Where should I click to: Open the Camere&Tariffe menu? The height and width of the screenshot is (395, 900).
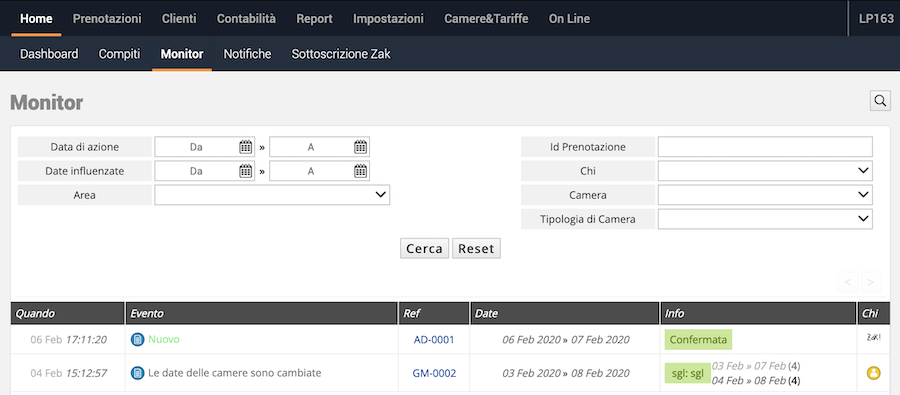point(486,18)
